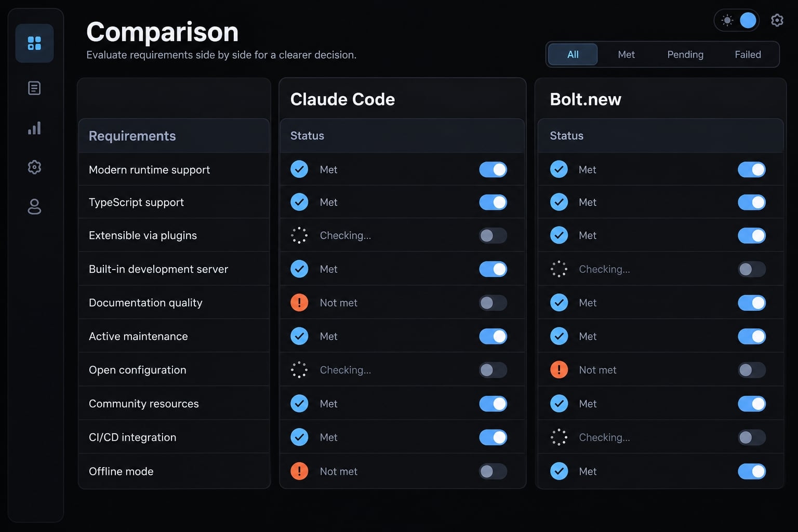Click the Offline mode requirement label
The height and width of the screenshot is (532, 798).
click(x=121, y=471)
